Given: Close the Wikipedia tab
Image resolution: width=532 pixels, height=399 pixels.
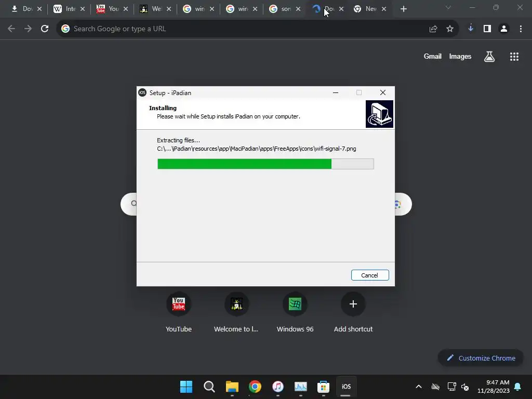Looking at the screenshot, I should [x=83, y=9].
